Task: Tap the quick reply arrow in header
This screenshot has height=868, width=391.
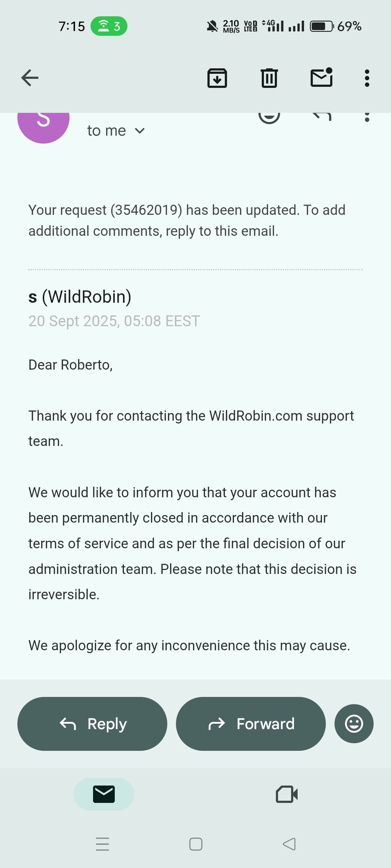Action: coord(321,116)
